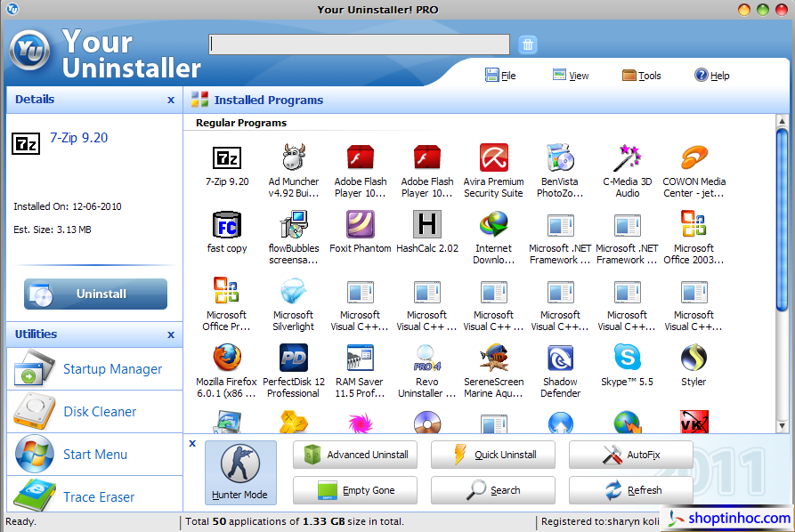The width and height of the screenshot is (795, 532).
Task: Select the Styler program icon
Action: click(694, 358)
